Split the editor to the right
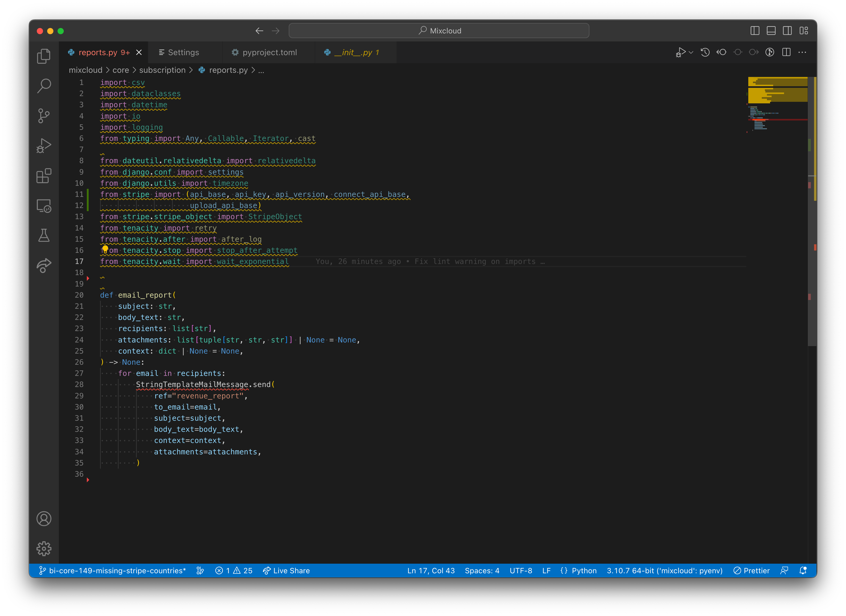This screenshot has width=846, height=616. [786, 53]
